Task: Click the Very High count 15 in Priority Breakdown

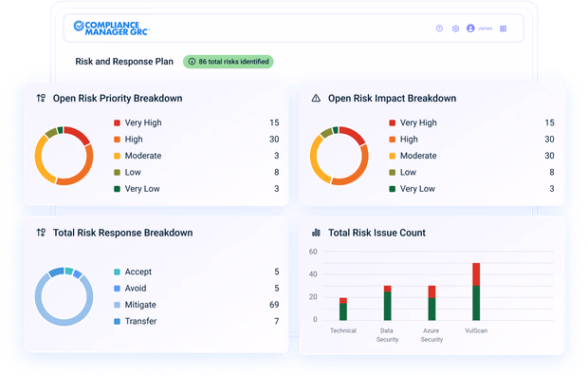Action: pyautogui.click(x=274, y=122)
